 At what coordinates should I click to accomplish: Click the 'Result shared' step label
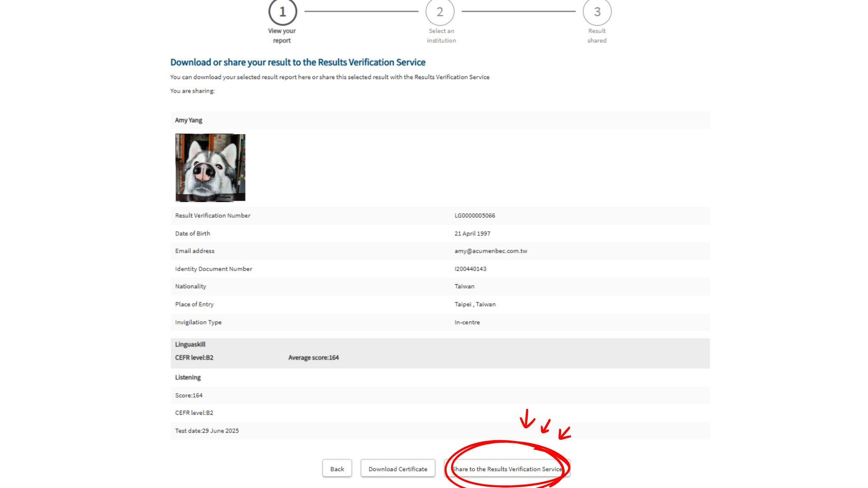(x=597, y=36)
